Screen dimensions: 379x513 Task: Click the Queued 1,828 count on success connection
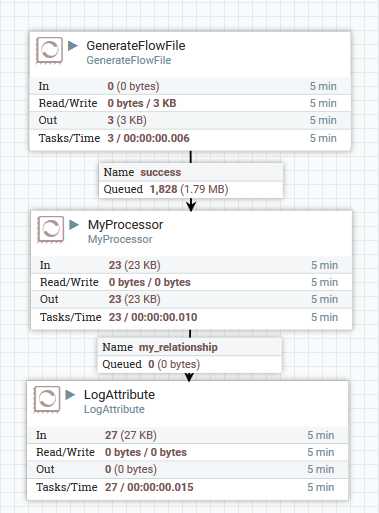point(163,189)
